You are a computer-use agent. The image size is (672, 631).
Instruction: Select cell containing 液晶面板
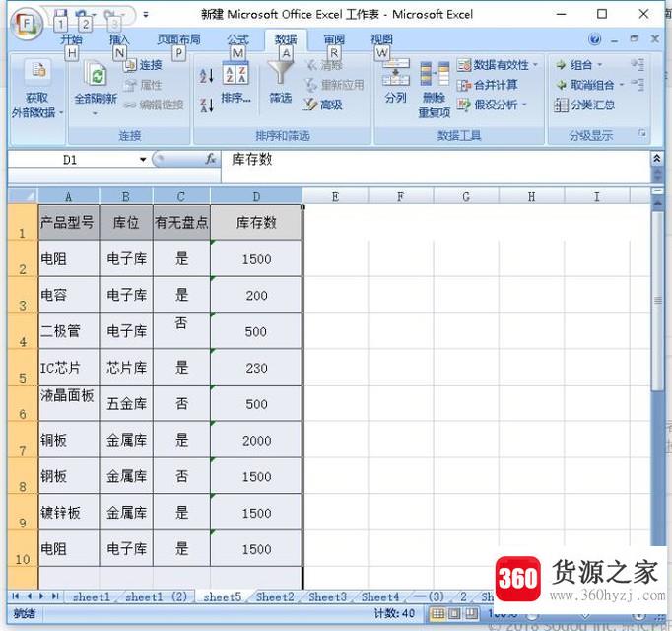[x=69, y=403]
